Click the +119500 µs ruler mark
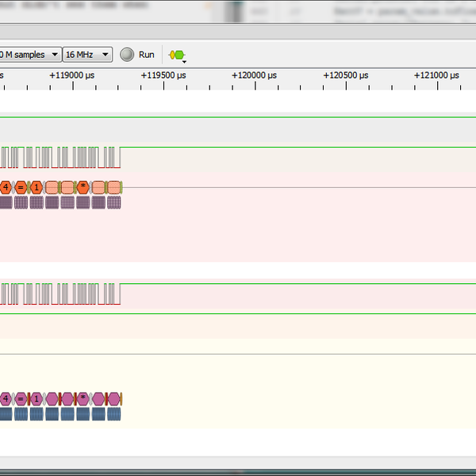The height and width of the screenshot is (476, 476). (x=163, y=75)
